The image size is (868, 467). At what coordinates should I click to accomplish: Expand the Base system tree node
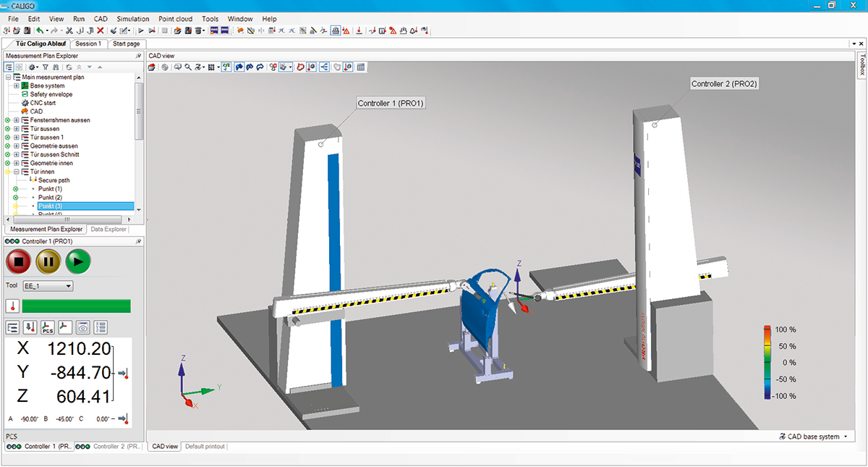point(16,85)
